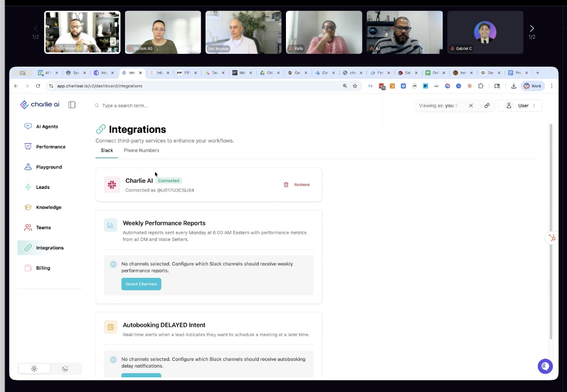
Task: Show previous participants with the left chevron
Action: tap(35, 28)
